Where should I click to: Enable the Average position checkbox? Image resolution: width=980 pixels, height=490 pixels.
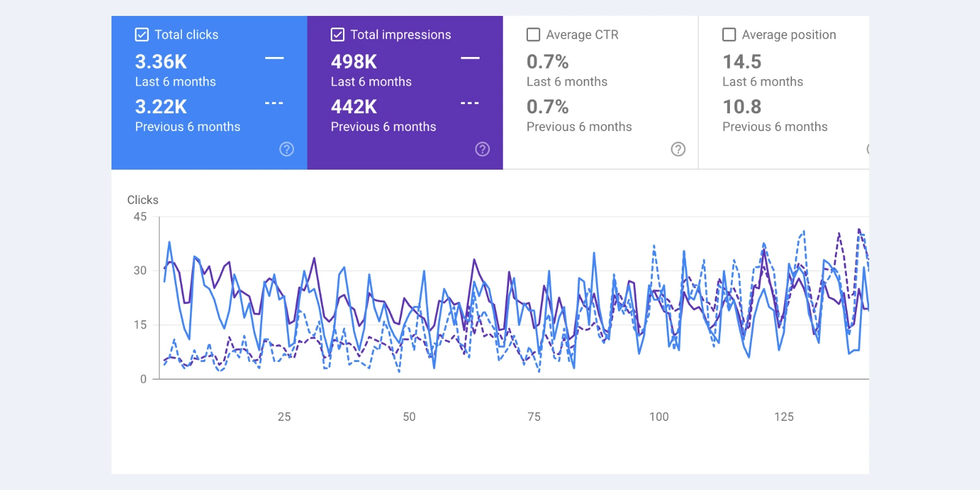(729, 34)
